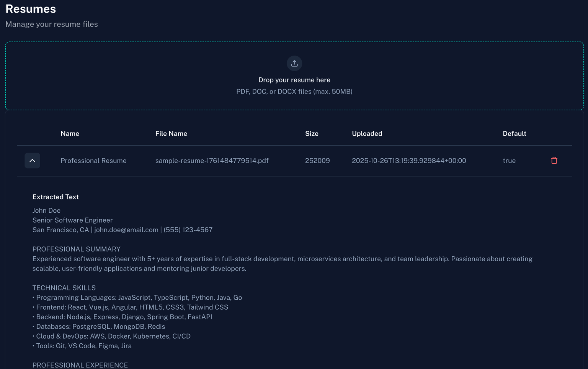The width and height of the screenshot is (588, 369).
Task: Click the PDF, DOC, or DOCX file hint
Action: click(x=294, y=92)
